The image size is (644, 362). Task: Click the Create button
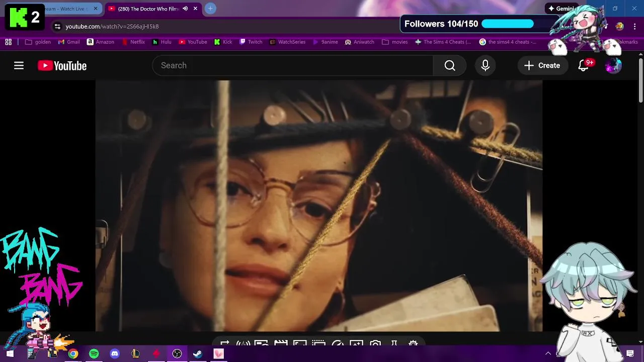(x=542, y=65)
